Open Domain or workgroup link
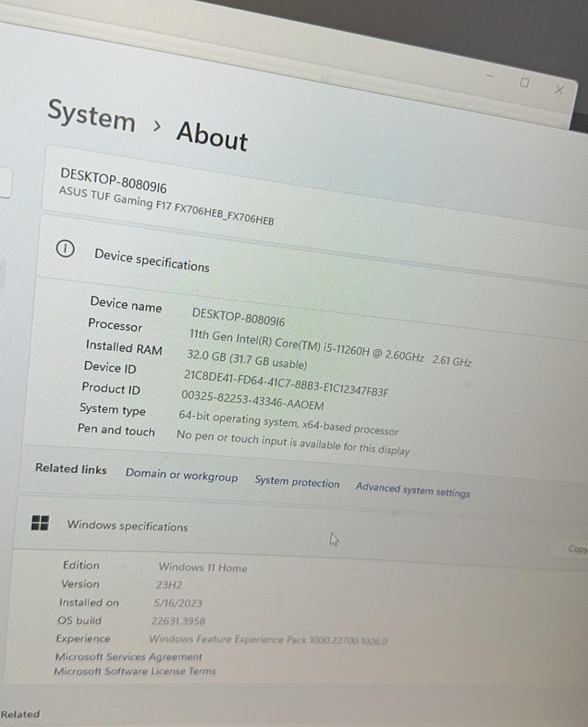 [x=181, y=475]
